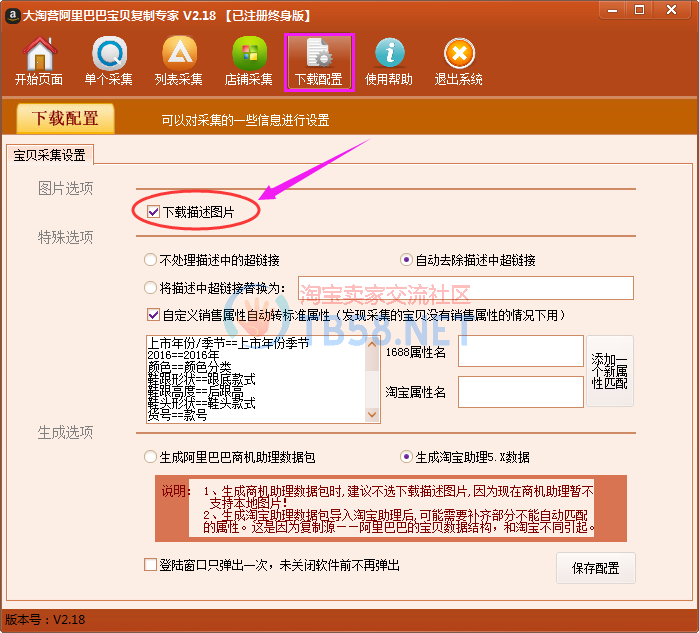
Task: Choose 生成阿里巴巴商机助理数据包 radio option
Action: click(151, 457)
